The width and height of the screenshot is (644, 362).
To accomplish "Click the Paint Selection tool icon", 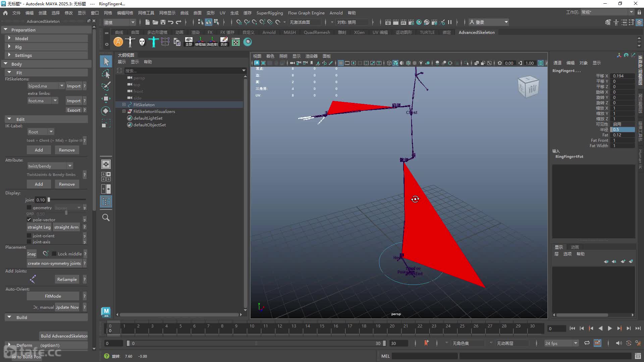I will [x=106, y=86].
